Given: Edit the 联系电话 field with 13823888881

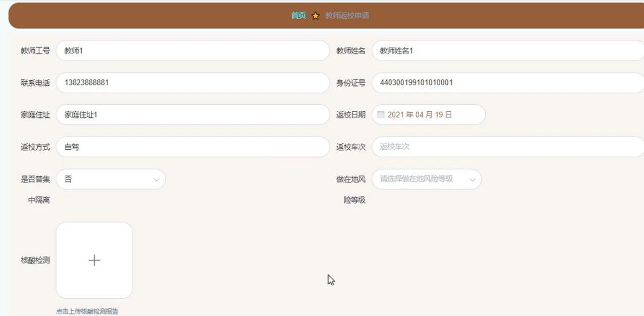Looking at the screenshot, I should click(x=193, y=83).
